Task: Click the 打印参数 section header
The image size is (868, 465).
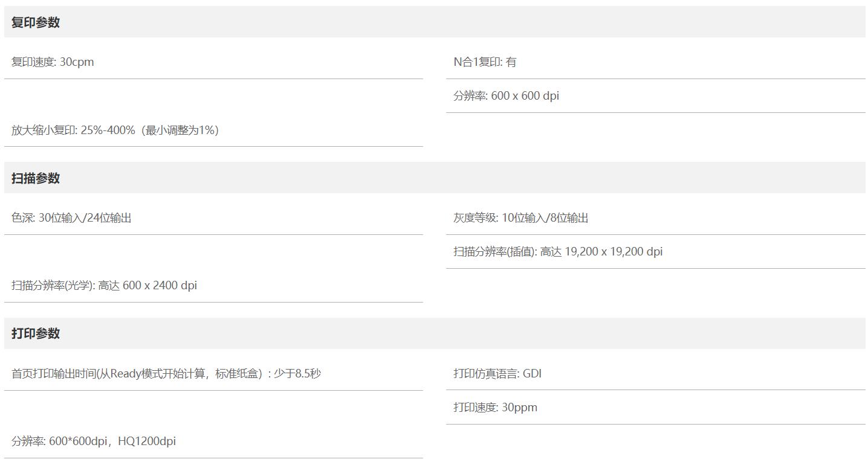Action: coord(36,333)
